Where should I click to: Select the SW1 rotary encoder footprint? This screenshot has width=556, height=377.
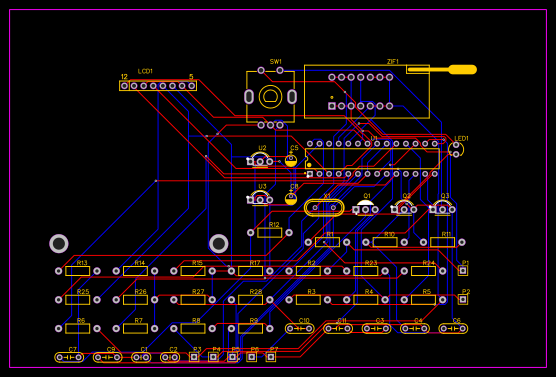pyautogui.click(x=271, y=96)
